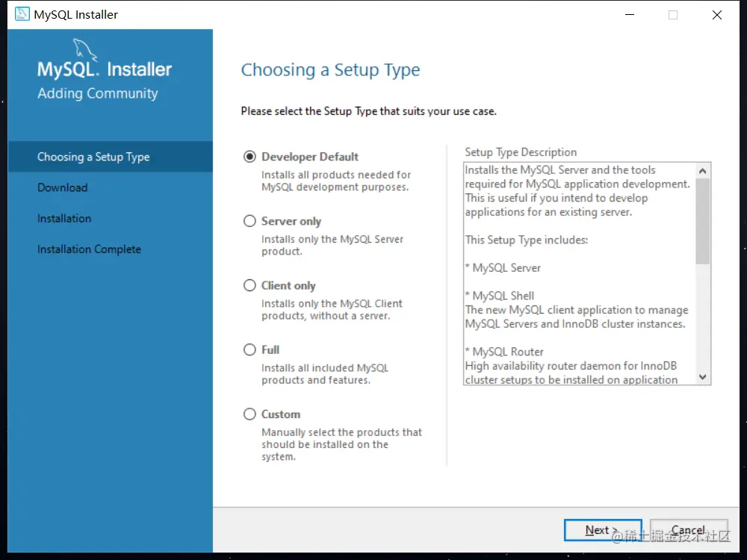Screen dimensions: 747x560
Task: Go to Installation Complete step in sidebar
Action: tap(89, 249)
